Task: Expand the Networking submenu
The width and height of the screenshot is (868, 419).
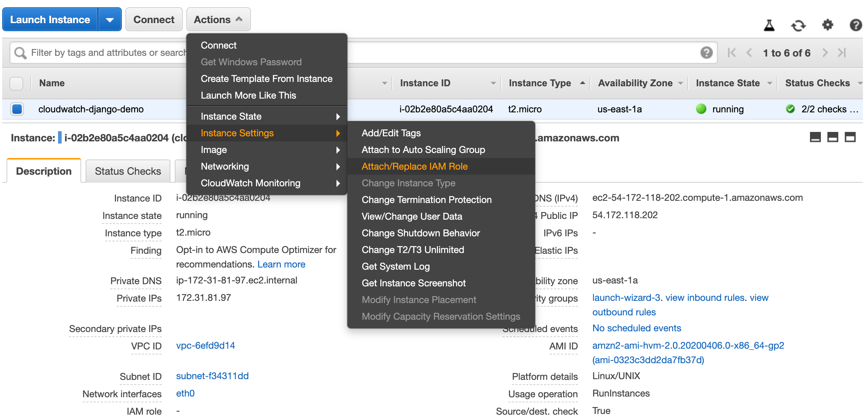Action: click(267, 166)
